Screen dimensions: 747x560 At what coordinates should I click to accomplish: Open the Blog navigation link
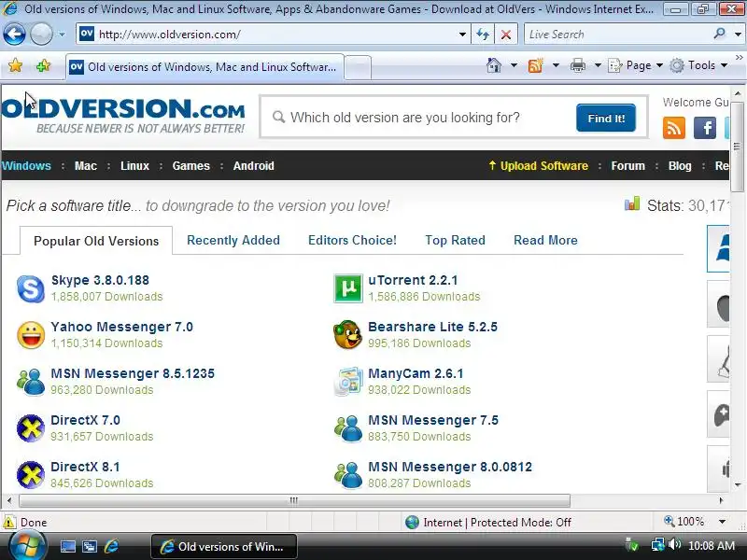(680, 166)
